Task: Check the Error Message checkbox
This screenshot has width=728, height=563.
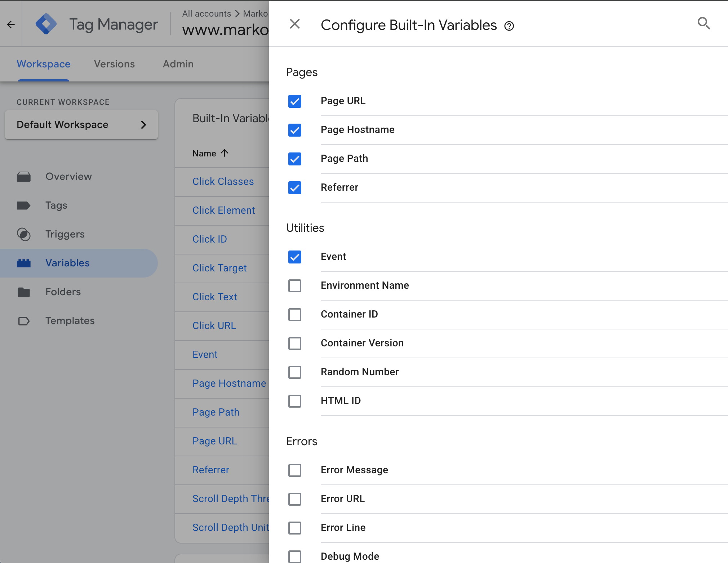Action: pos(295,470)
